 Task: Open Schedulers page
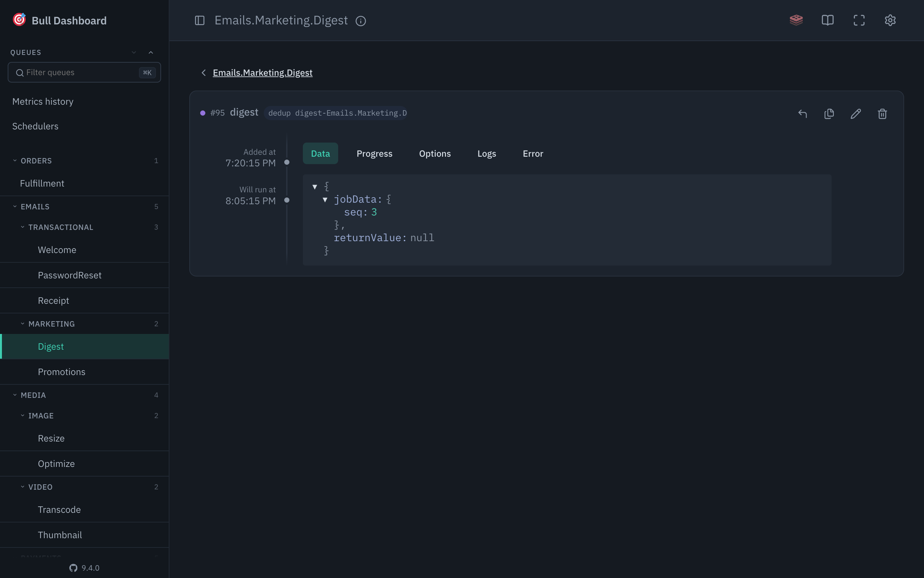[35, 126]
